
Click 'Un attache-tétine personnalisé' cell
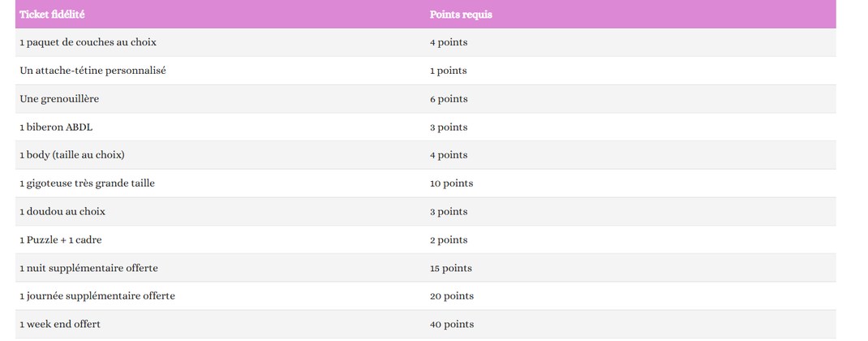[221, 71]
